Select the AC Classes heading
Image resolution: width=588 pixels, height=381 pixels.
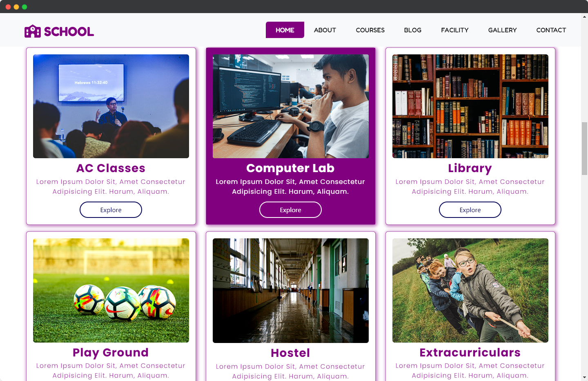pyautogui.click(x=111, y=168)
